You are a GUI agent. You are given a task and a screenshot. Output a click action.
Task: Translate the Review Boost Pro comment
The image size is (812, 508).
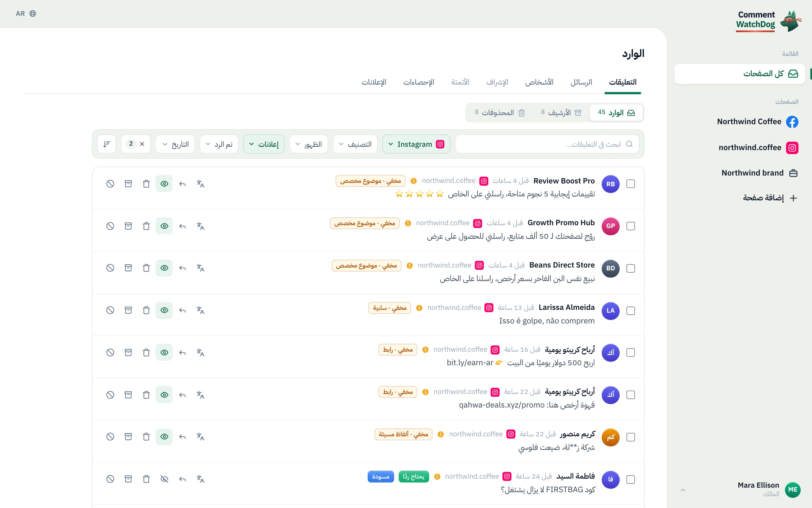click(200, 184)
